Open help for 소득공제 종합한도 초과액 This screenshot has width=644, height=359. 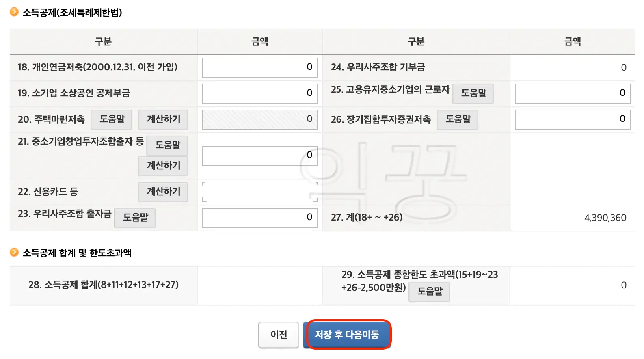click(429, 292)
